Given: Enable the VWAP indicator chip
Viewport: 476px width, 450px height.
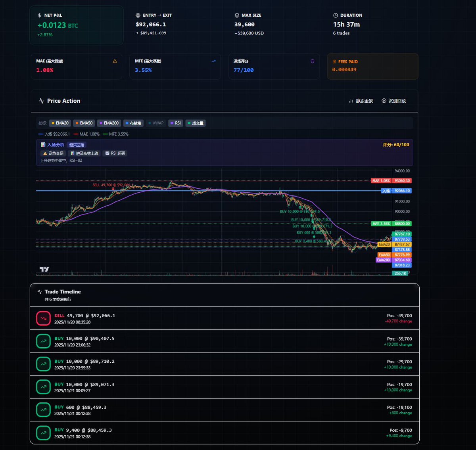Looking at the screenshot, I should (156, 123).
